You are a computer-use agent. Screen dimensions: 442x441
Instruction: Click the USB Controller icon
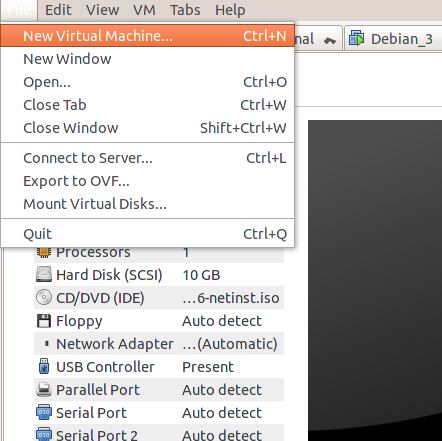tap(44, 366)
